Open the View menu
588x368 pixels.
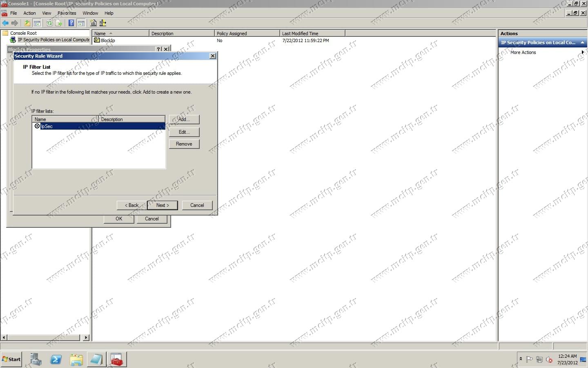[47, 13]
